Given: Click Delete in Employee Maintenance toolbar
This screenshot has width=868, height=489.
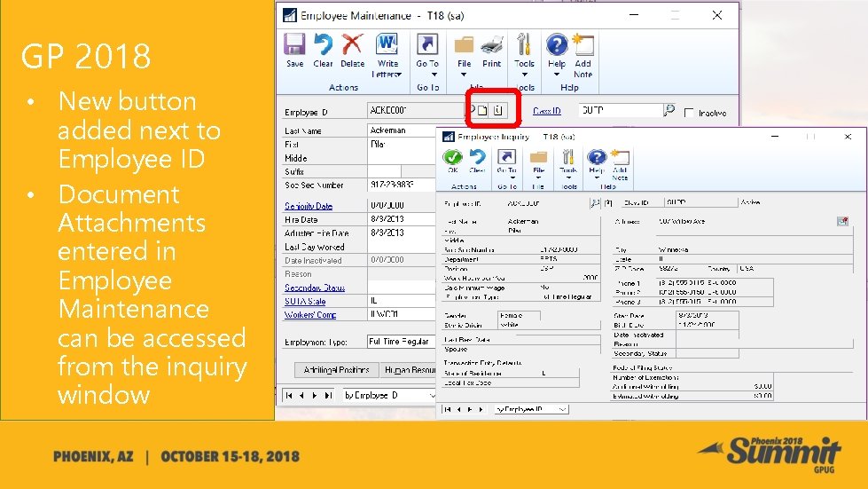Looking at the screenshot, I should [352, 50].
